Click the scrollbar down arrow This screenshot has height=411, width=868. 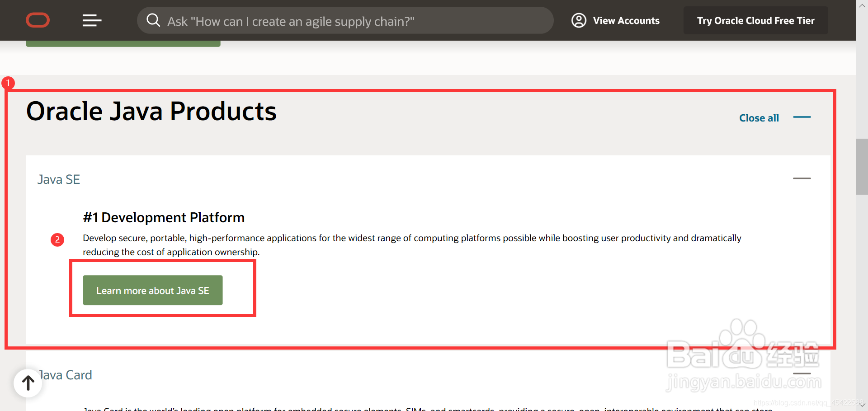[862, 405]
